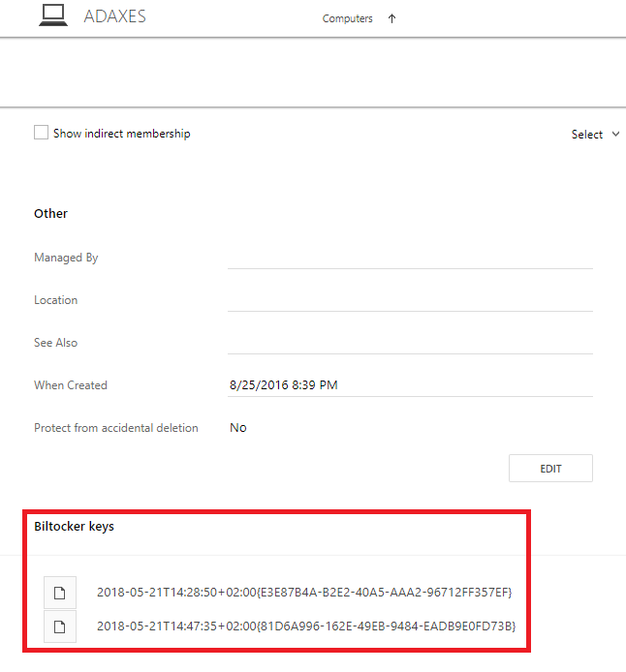Open the Select dropdown
Image resolution: width=626 pixels, height=672 pixels.
tap(595, 135)
